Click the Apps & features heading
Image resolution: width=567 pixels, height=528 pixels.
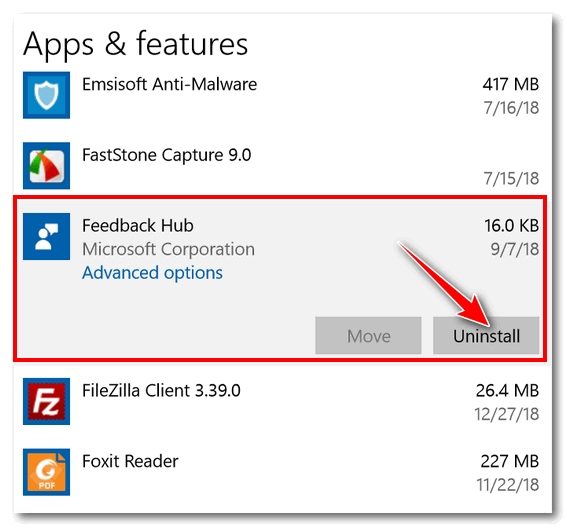click(136, 44)
